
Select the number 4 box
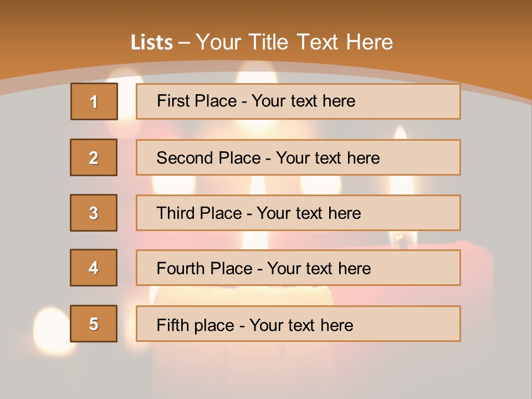pyautogui.click(x=94, y=268)
